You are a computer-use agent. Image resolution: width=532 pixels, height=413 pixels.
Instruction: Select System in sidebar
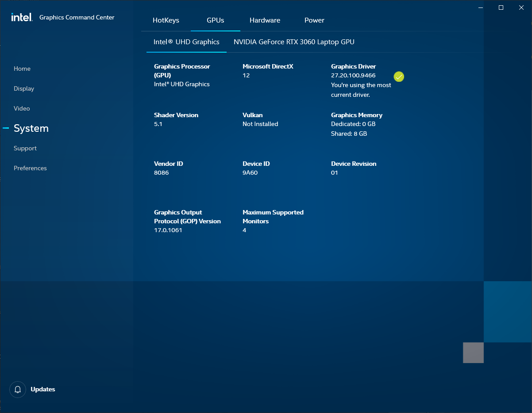click(x=31, y=128)
